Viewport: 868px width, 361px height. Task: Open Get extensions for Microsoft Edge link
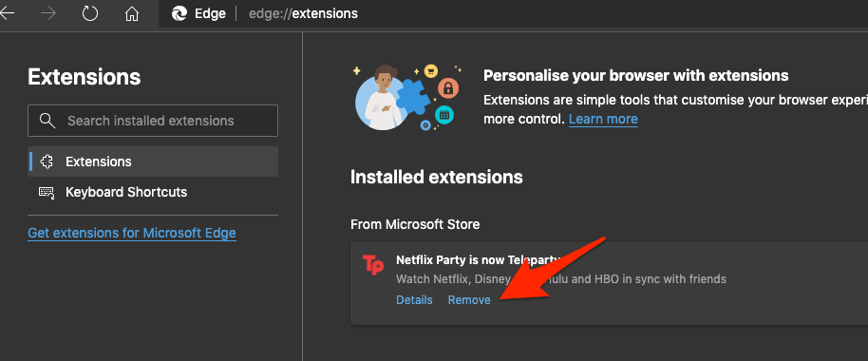[x=132, y=233]
